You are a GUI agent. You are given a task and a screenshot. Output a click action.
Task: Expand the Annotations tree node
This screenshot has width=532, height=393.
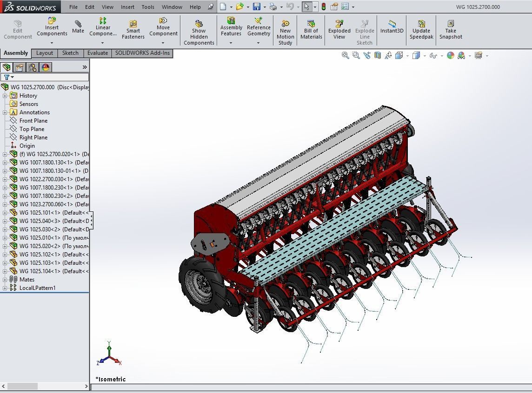(x=5, y=112)
